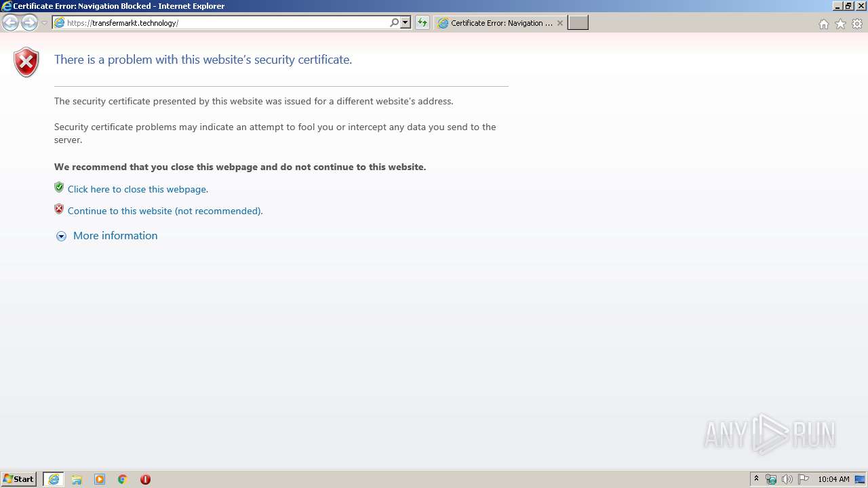Show hidden system tray icons
868x488 pixels.
pyautogui.click(x=757, y=479)
